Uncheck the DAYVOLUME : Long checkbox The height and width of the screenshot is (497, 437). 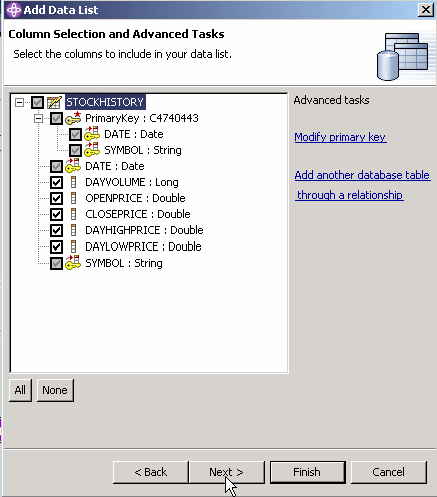coord(56,182)
